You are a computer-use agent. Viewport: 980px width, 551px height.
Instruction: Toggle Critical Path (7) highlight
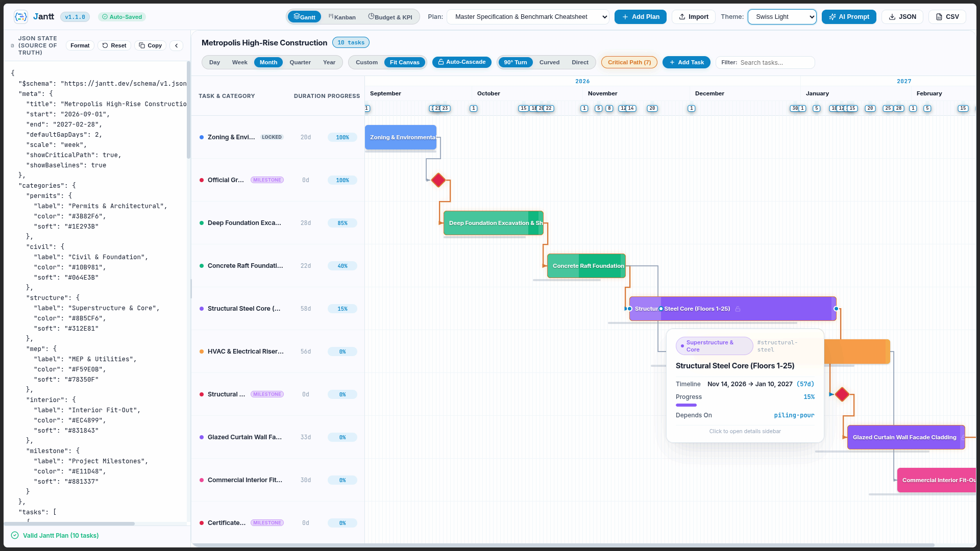tap(629, 62)
